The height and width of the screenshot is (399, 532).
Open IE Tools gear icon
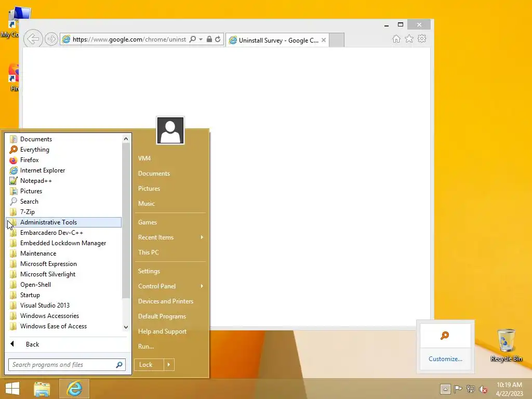click(x=422, y=38)
